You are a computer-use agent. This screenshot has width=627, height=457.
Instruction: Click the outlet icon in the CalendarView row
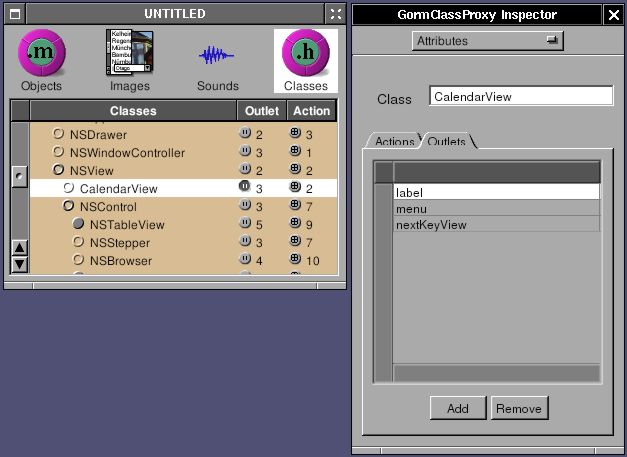[x=244, y=188]
